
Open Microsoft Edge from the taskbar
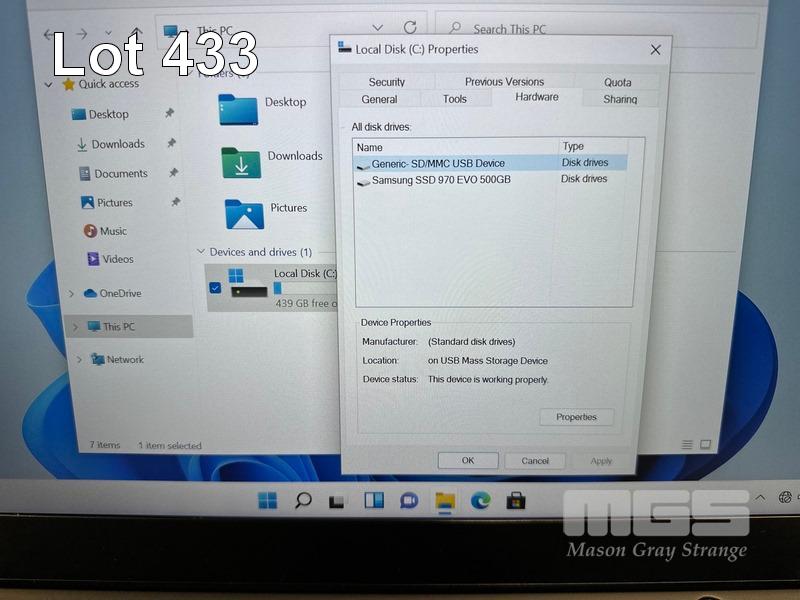click(x=481, y=500)
